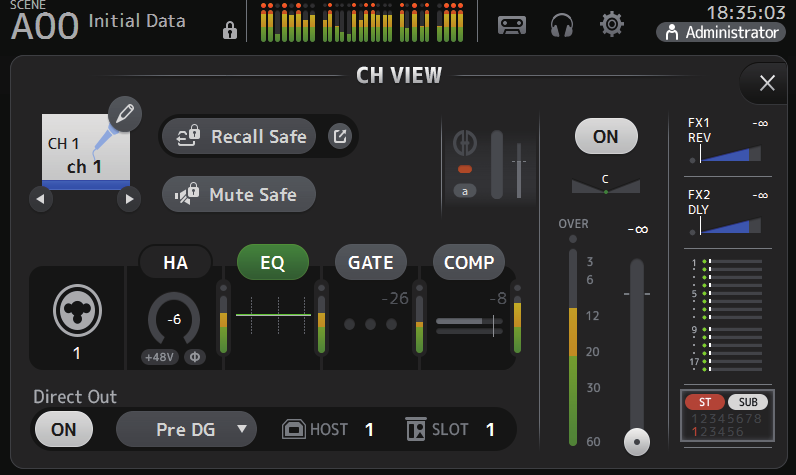Click the Initial Data scene title
796x475 pixels.
coord(137,21)
